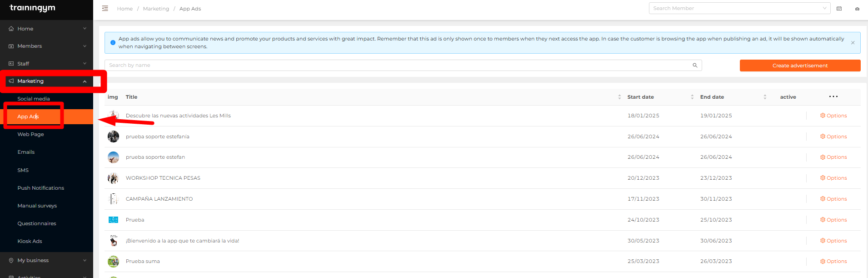Collapse the Marketing sidebar menu

(x=46, y=81)
